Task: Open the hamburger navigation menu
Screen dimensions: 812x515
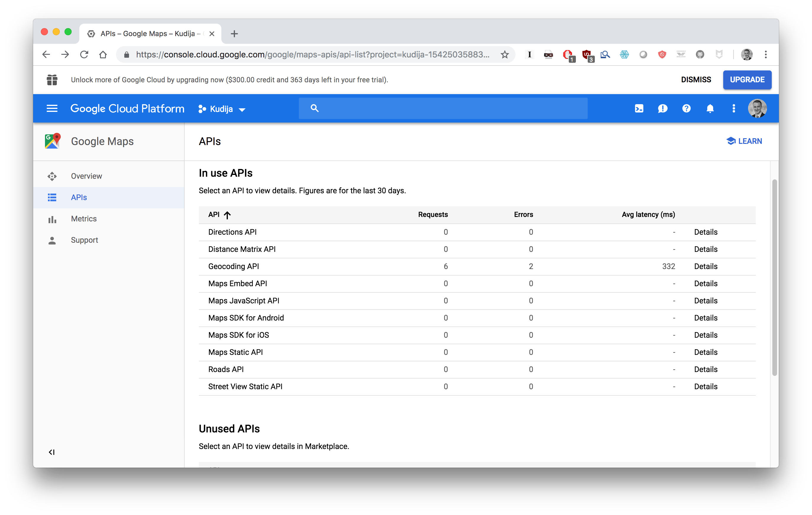Action: pos(52,109)
